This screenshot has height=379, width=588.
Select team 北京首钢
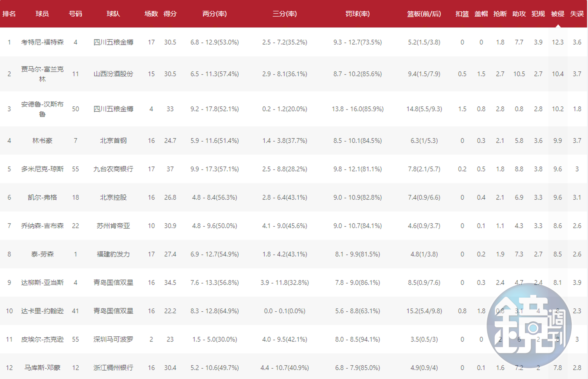click(113, 141)
